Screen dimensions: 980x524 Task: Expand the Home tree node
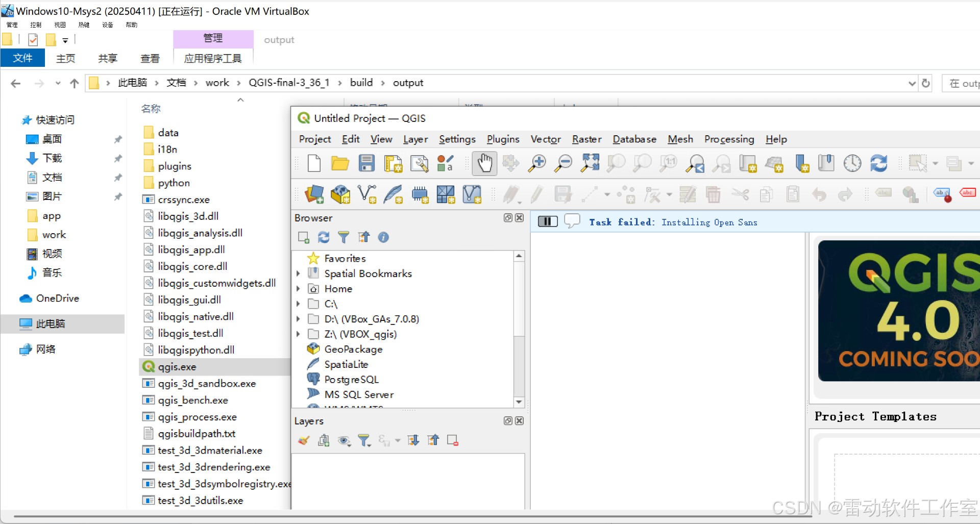(298, 289)
